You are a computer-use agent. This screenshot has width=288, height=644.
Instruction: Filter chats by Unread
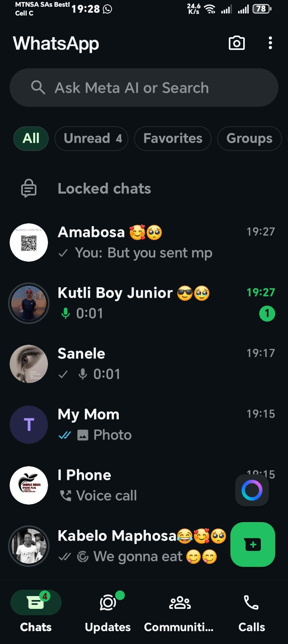coord(91,138)
